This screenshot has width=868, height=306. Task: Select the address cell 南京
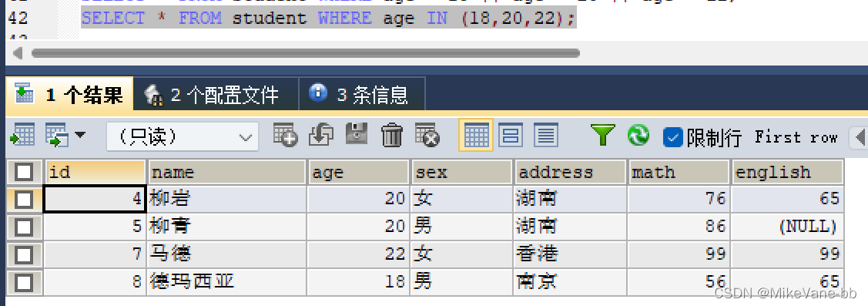pos(570,282)
